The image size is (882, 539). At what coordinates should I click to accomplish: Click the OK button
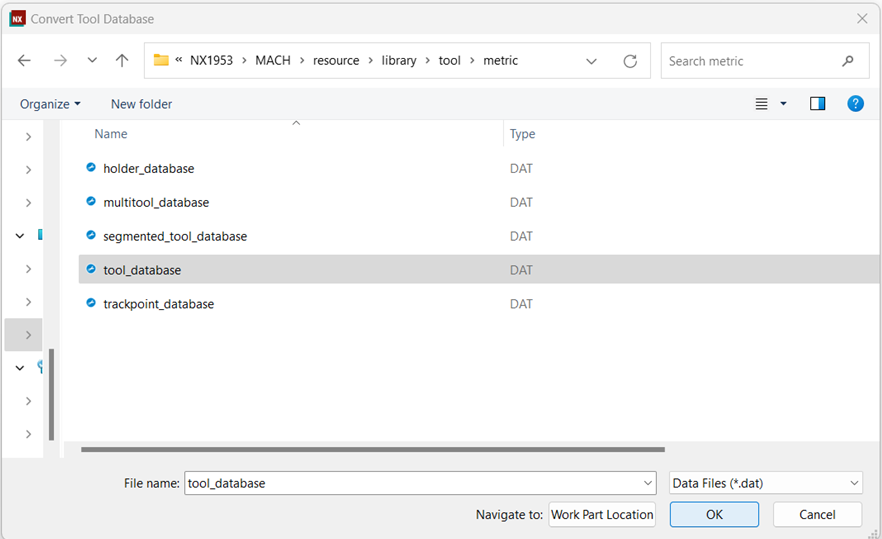click(714, 514)
